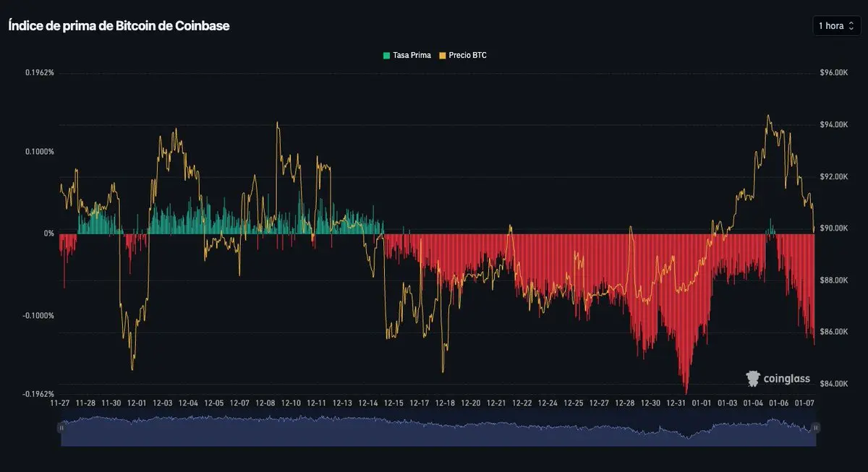Click the 12-31 date label on the x-axis

[676, 403]
